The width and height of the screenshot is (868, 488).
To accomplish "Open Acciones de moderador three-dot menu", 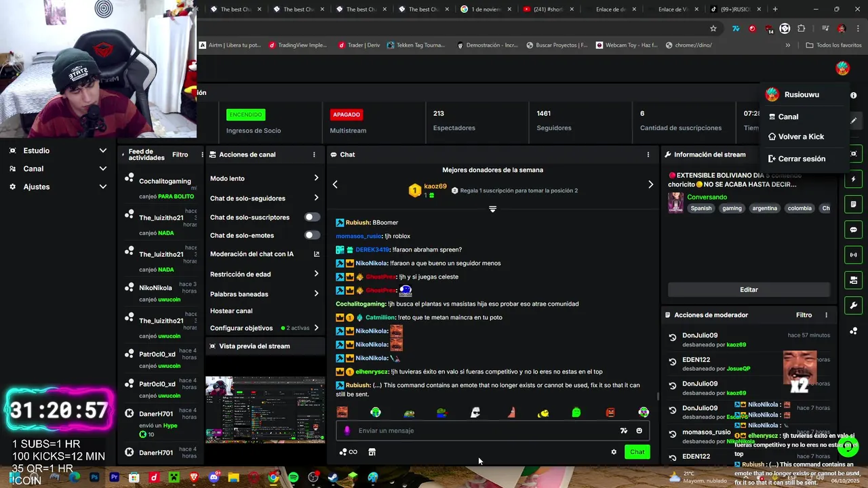I will [826, 315].
